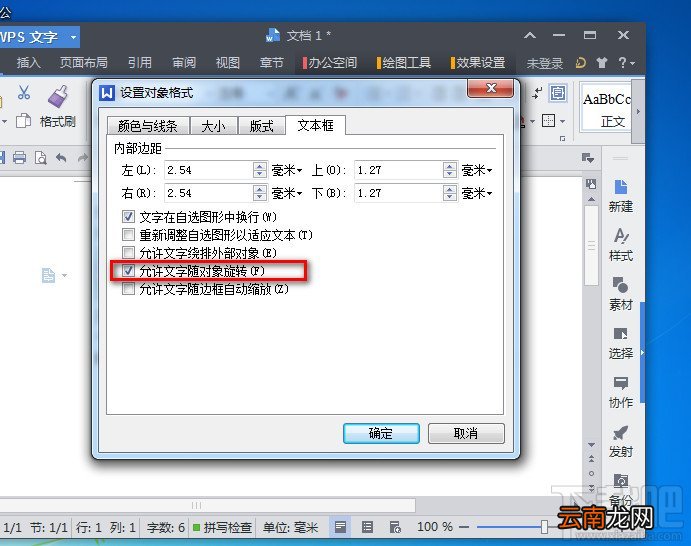Image resolution: width=691 pixels, height=546 pixels.
Task: Enable 允许文字随边框自动缩放 checkbox
Action: coord(128,289)
